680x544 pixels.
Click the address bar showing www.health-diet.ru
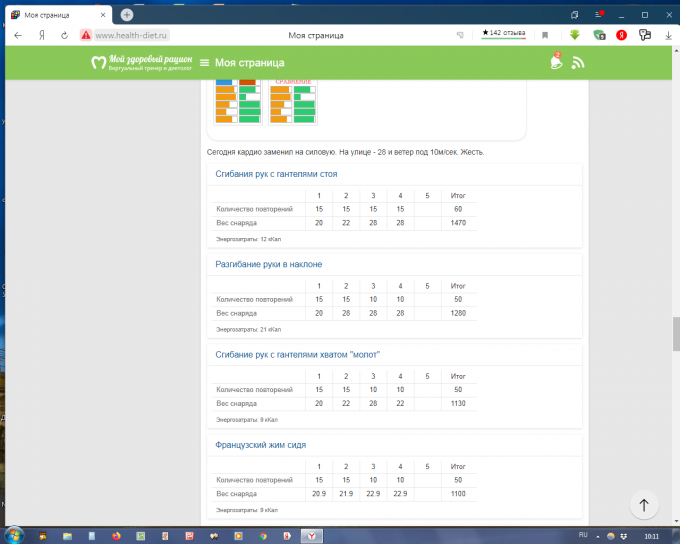tap(130, 34)
